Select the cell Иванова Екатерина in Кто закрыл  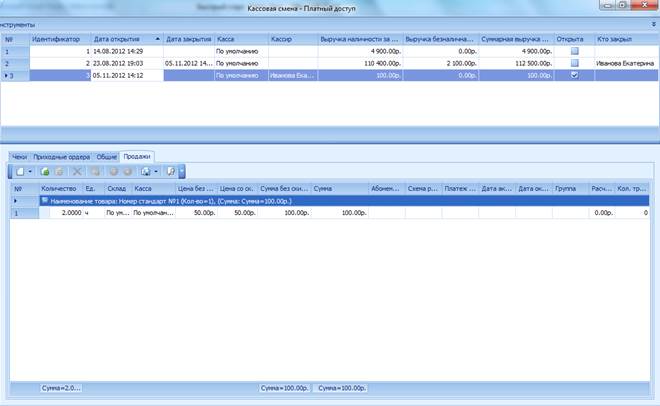(x=624, y=62)
